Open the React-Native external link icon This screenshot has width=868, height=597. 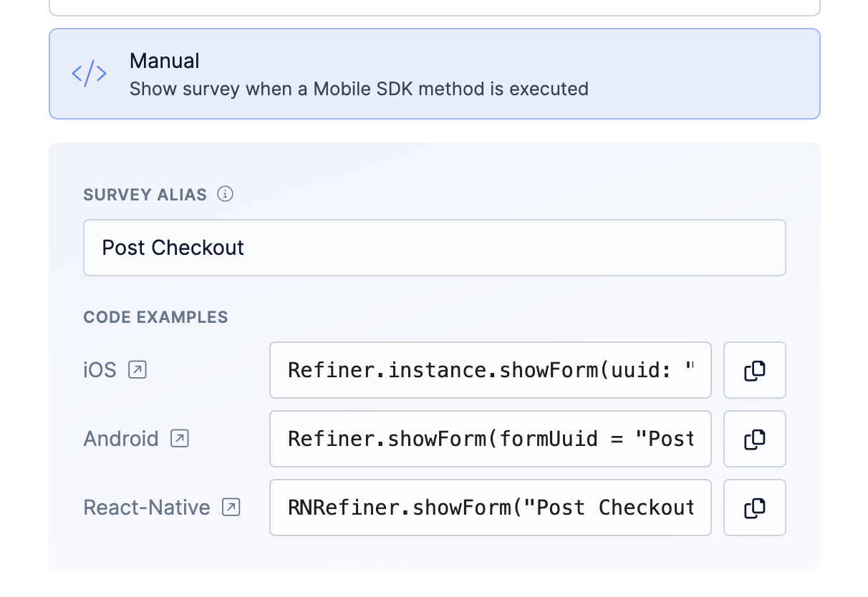(231, 508)
